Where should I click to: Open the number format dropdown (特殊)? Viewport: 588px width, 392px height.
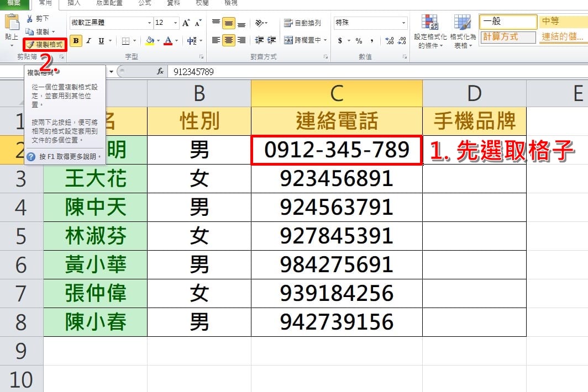[404, 23]
